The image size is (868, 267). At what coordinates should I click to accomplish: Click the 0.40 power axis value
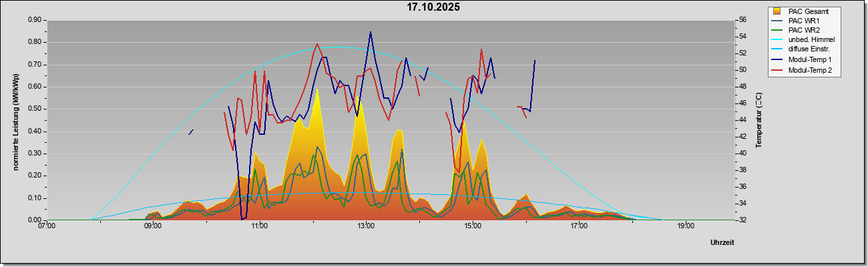point(35,131)
